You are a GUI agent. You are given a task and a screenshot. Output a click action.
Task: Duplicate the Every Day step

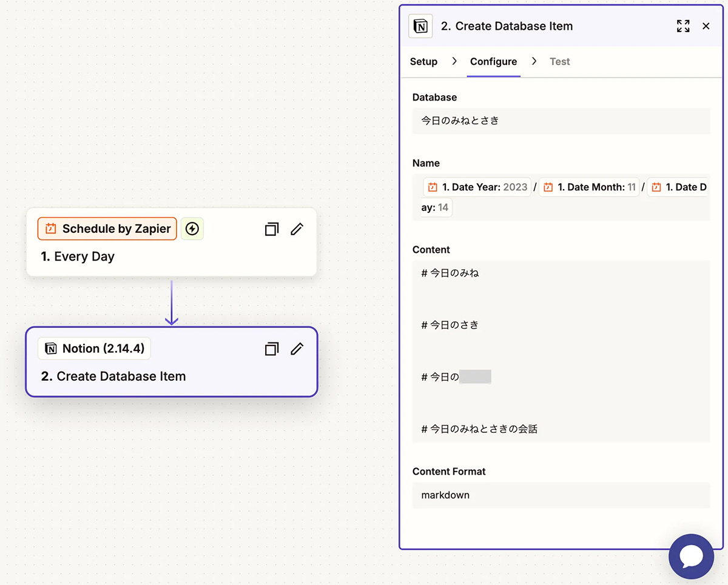271,229
